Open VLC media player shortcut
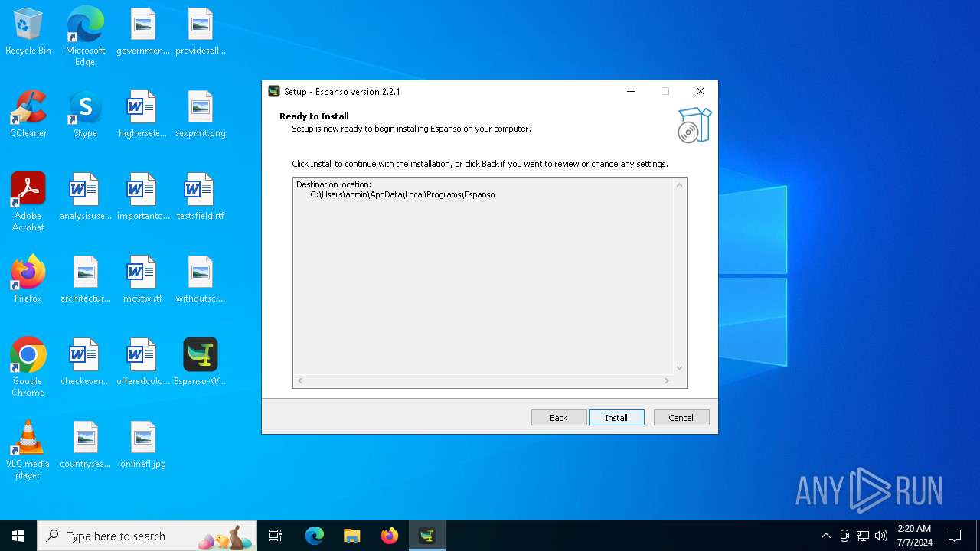 pyautogui.click(x=28, y=450)
